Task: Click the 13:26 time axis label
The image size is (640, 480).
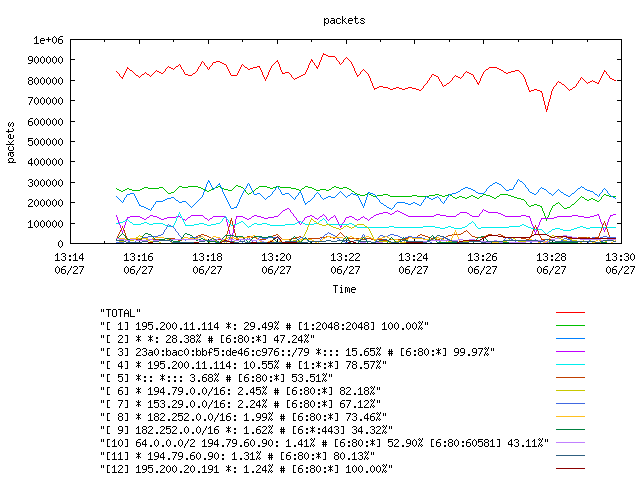Action: click(482, 264)
